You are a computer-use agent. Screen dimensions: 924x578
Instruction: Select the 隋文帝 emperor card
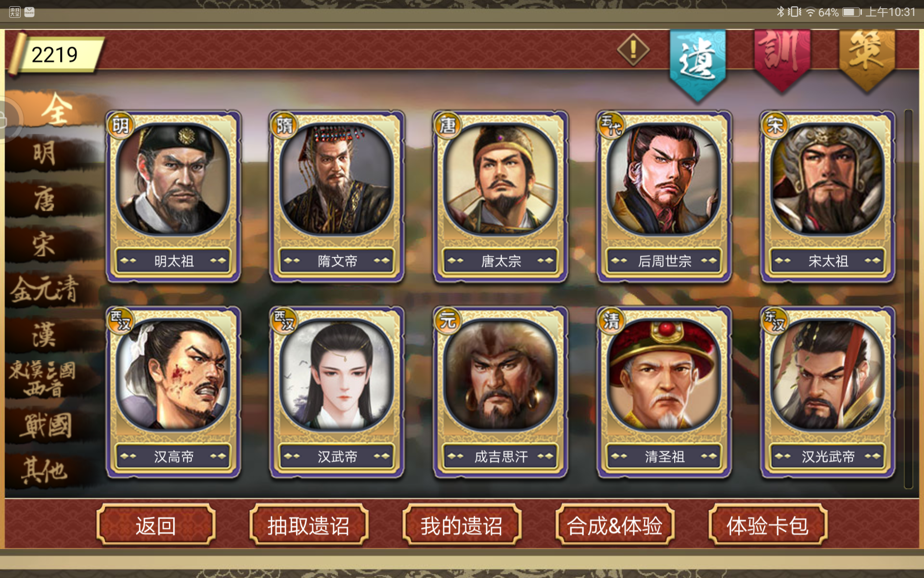(337, 197)
